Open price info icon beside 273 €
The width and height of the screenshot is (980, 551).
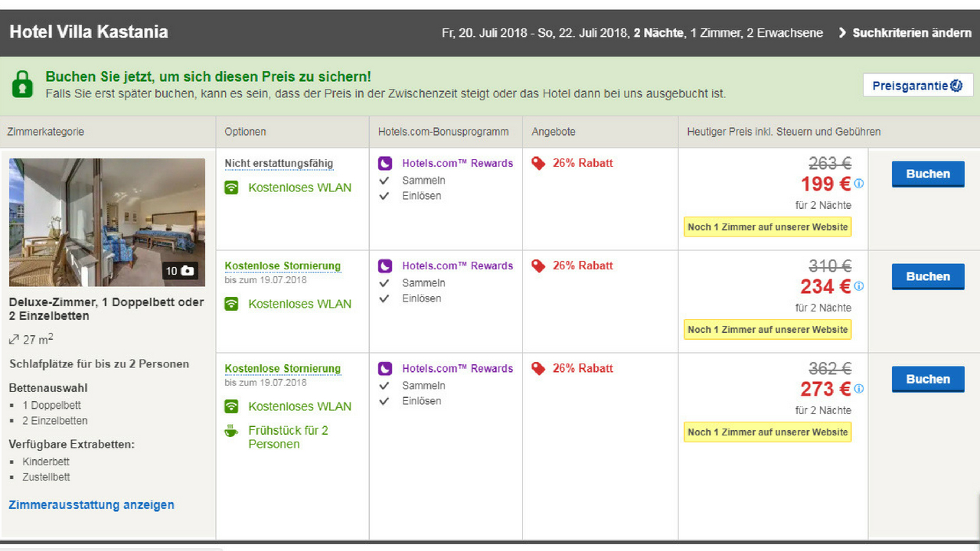tap(858, 389)
